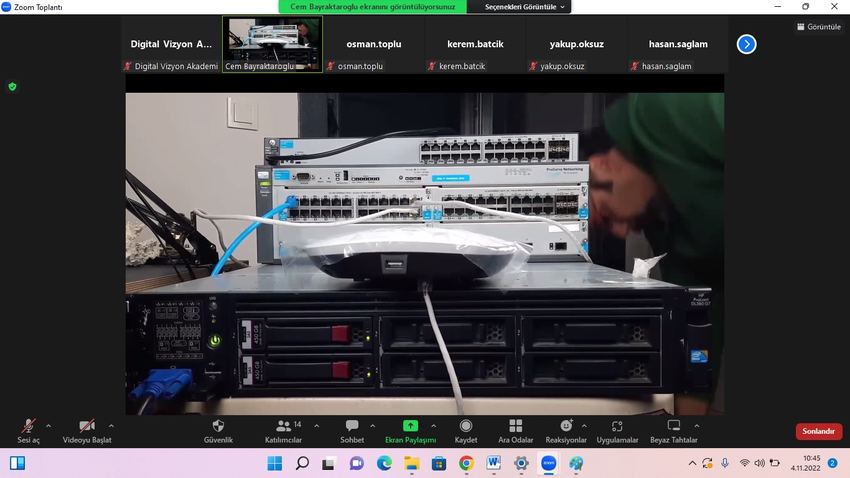Screen dimensions: 850x478
Task: Start camera with Videoyu Başlat button
Action: [87, 431]
